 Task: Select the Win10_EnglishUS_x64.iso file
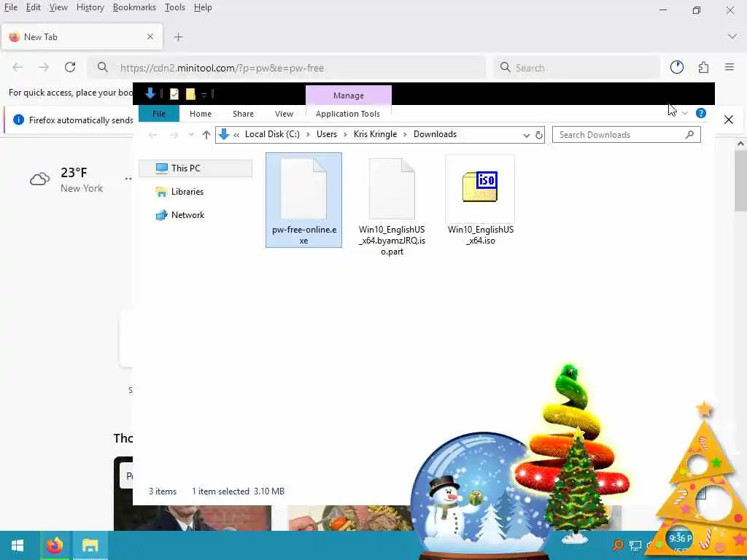(480, 201)
